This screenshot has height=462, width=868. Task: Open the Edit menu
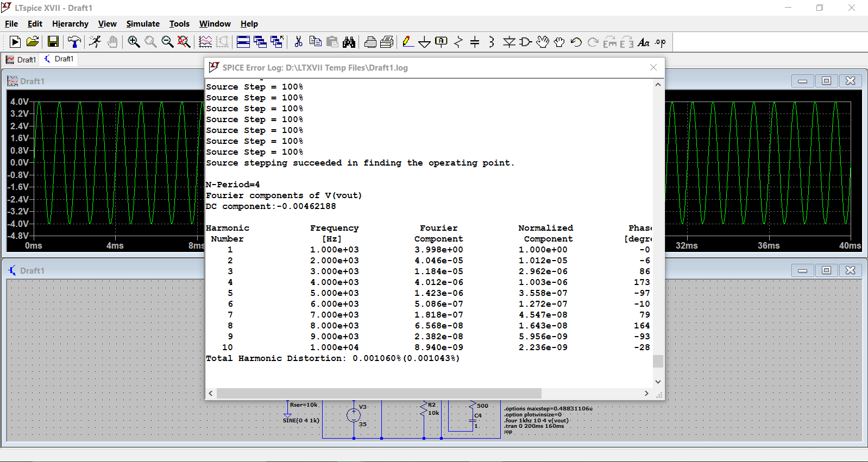(x=35, y=24)
